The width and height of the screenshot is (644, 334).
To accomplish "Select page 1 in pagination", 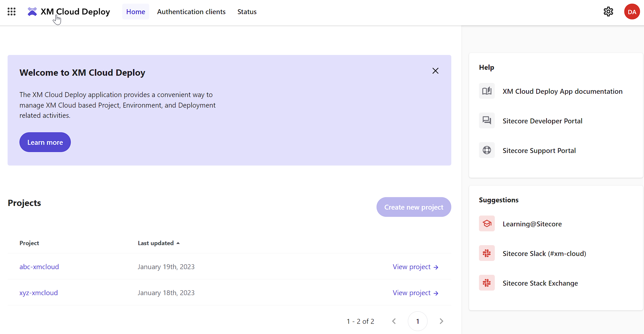I will pos(417,321).
